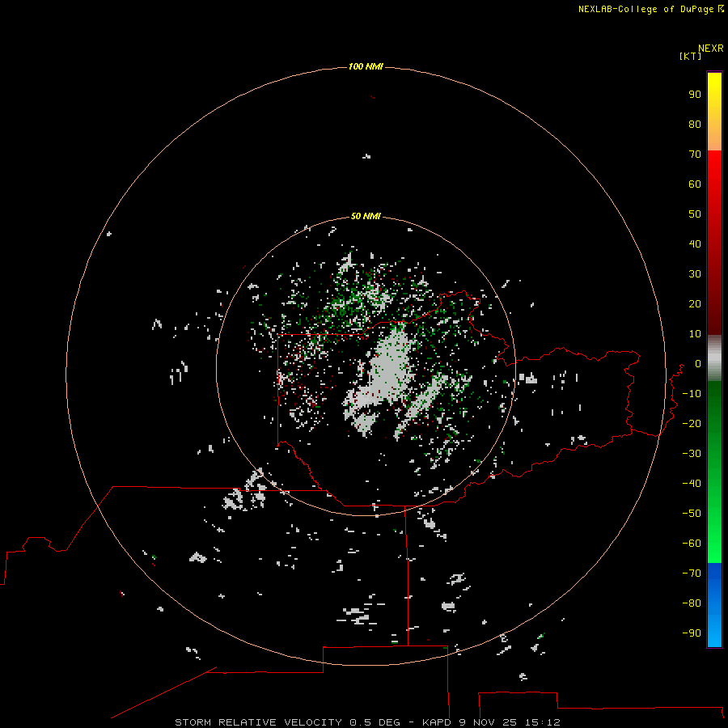
Task: Pick the blue bottom segment of color bar
Action: coord(714,605)
